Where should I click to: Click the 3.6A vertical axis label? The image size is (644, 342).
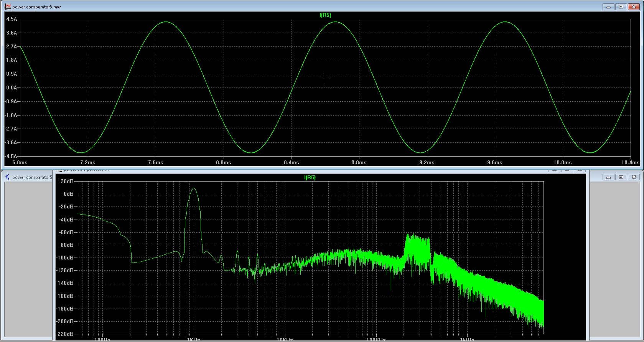point(12,33)
